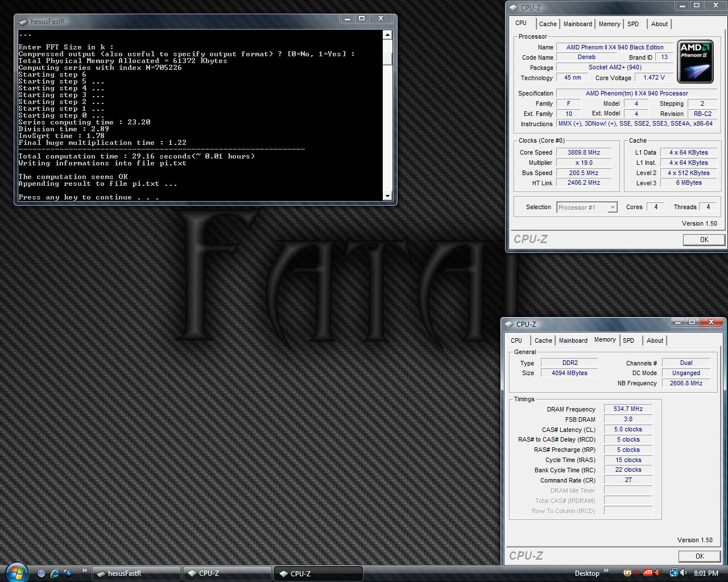The image size is (728, 582).
Task: Open Cache tab in bottom CPU-Z window
Action: (x=543, y=340)
